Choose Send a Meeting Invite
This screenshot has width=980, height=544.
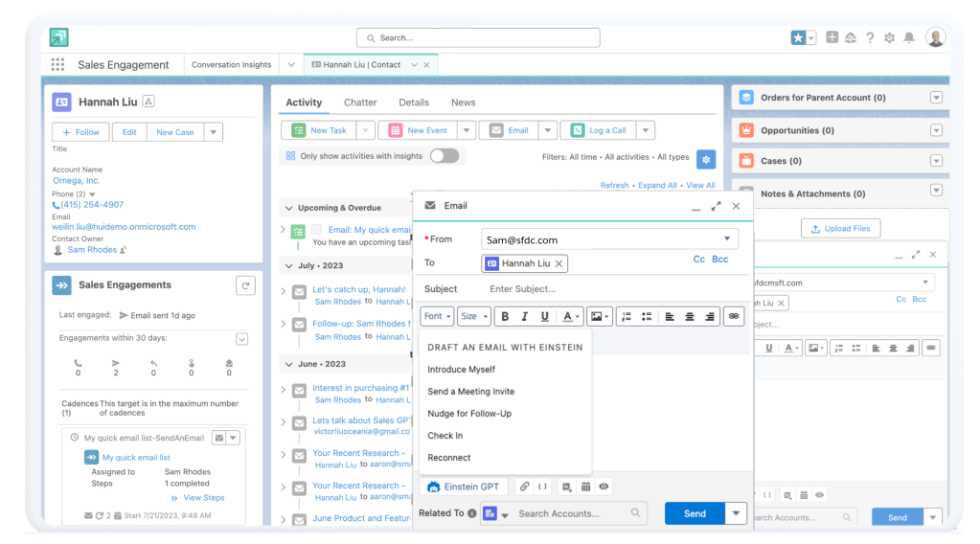[x=471, y=392]
